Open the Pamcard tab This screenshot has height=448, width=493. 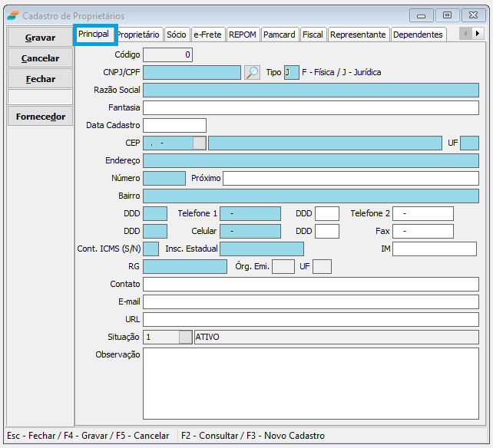tap(280, 35)
